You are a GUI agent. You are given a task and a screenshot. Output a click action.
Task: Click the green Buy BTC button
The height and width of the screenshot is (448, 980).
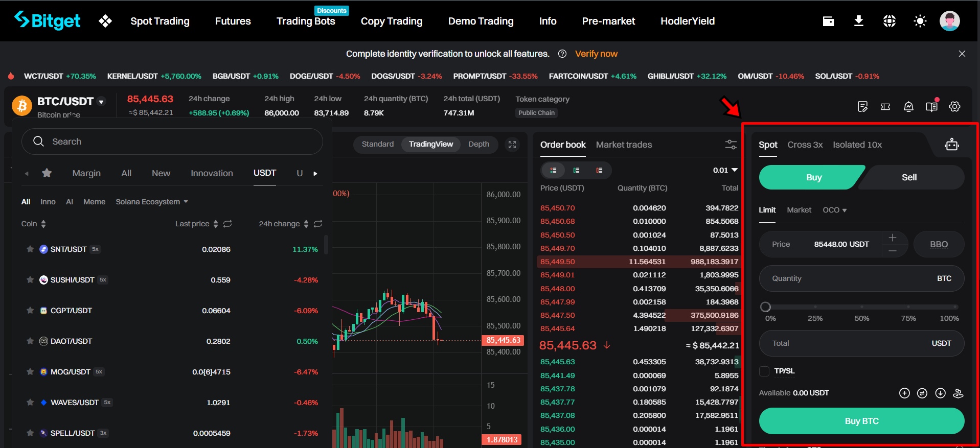[861, 421]
